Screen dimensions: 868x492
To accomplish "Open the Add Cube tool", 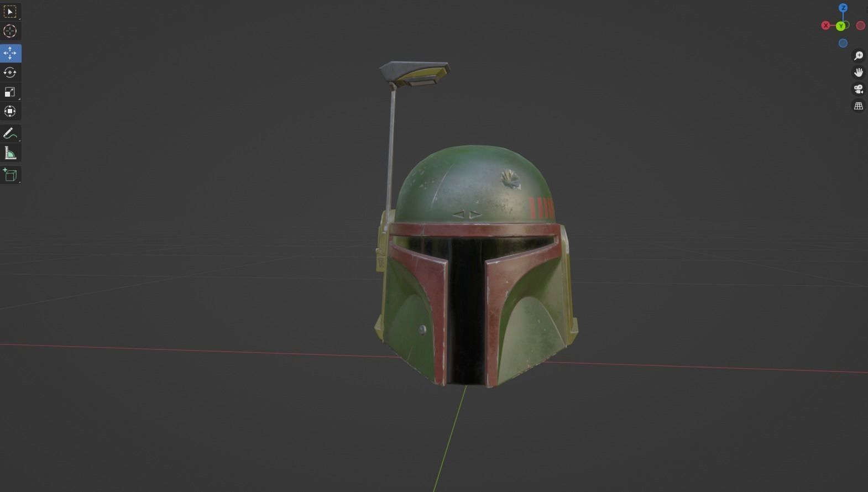I will pyautogui.click(x=10, y=175).
